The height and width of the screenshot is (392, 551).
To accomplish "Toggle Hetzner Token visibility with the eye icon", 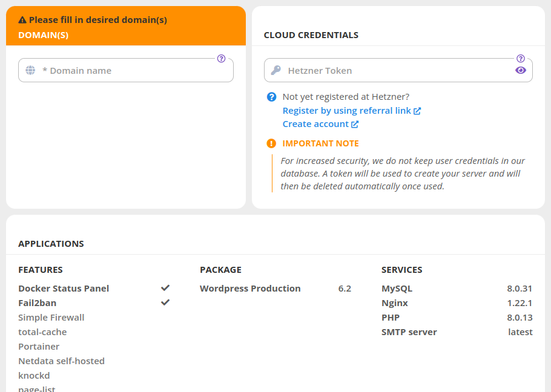I will [x=521, y=70].
